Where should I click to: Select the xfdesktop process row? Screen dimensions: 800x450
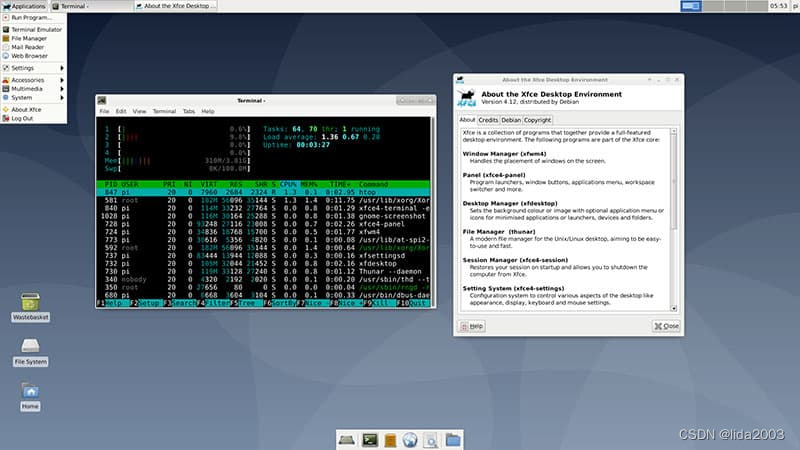point(263,264)
